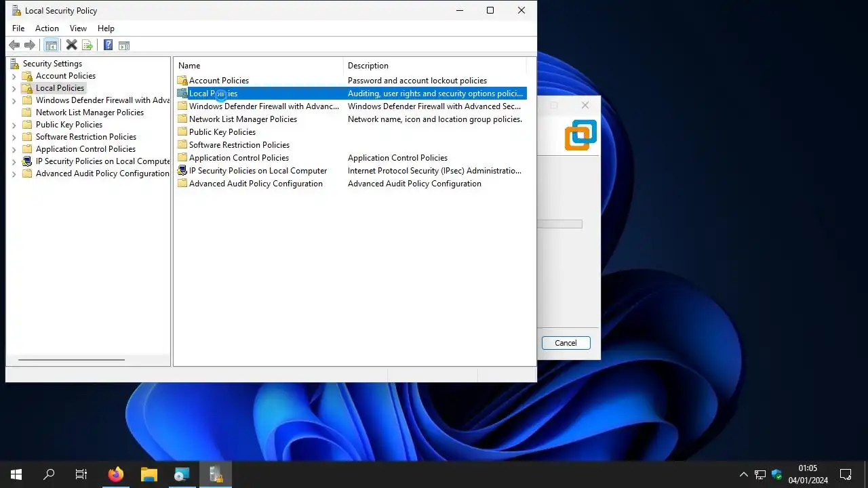Expand Advanced Audit Policy Configuration tree node
868x488 pixels.
click(x=14, y=174)
